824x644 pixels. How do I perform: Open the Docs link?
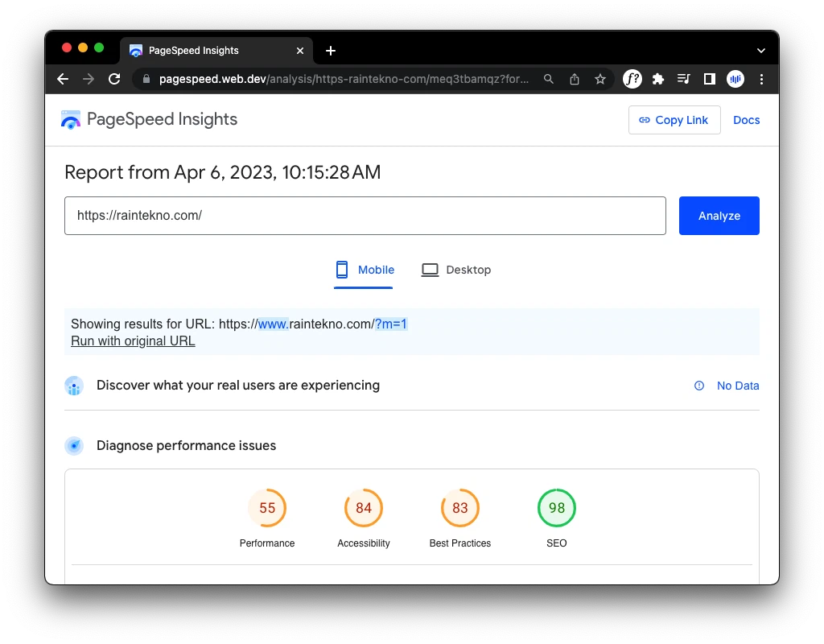tap(746, 120)
